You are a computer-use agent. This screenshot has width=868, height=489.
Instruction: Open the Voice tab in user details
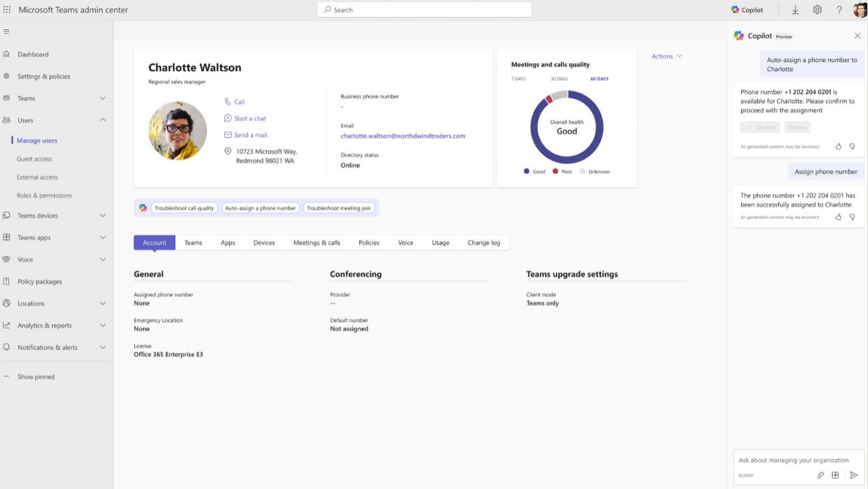[x=405, y=243]
